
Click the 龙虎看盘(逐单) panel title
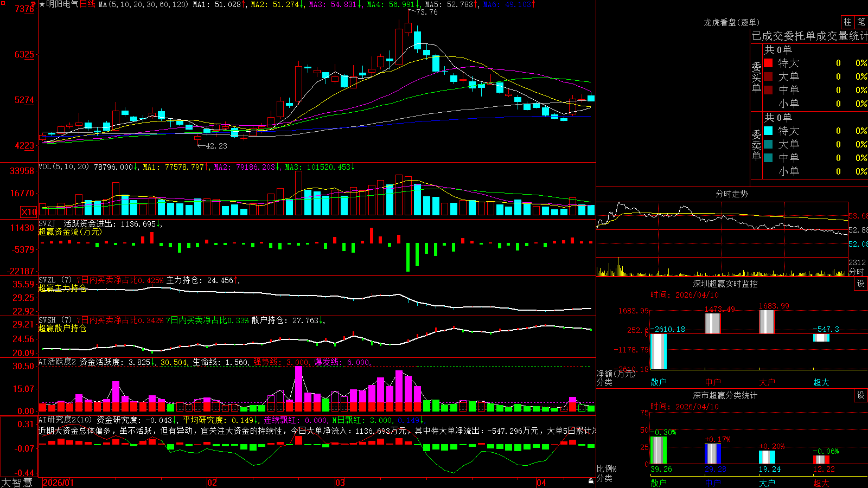[x=731, y=22]
